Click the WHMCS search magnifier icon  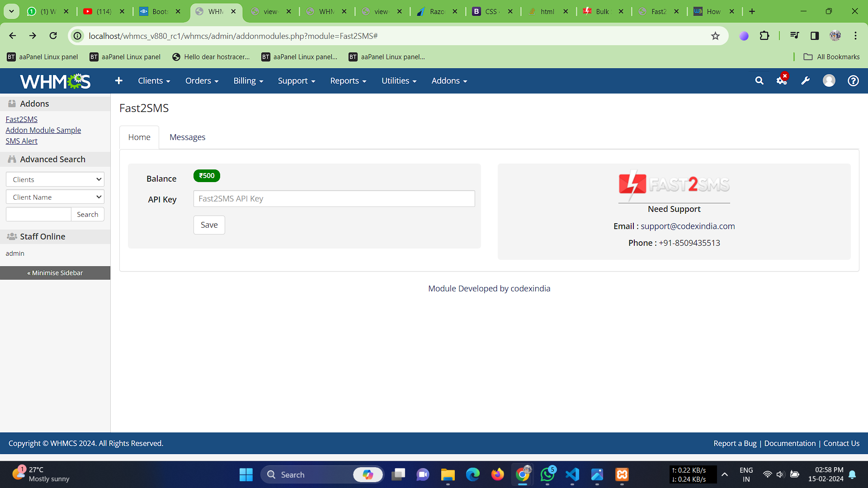pos(759,81)
